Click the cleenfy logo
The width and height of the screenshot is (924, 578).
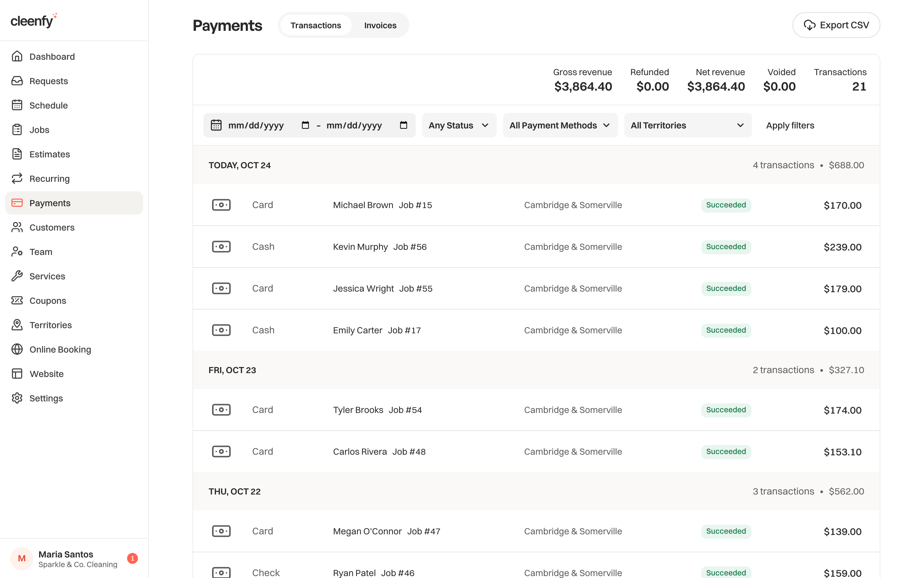[34, 20]
